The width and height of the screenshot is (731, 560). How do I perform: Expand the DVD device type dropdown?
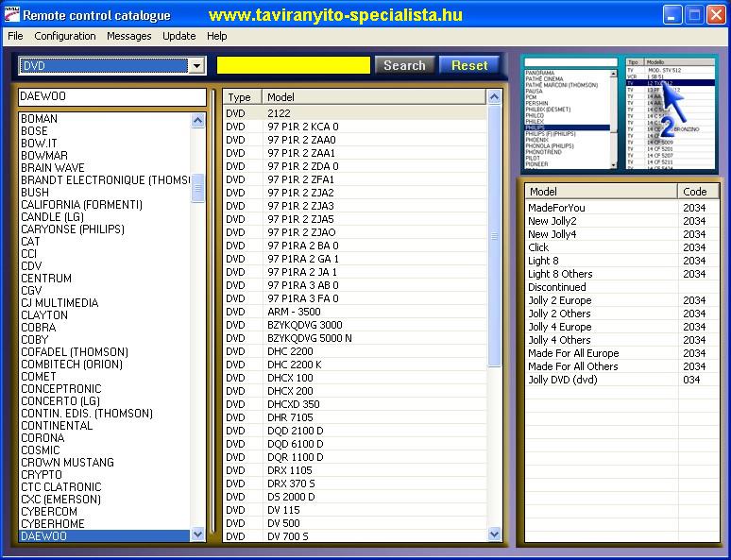pos(196,66)
